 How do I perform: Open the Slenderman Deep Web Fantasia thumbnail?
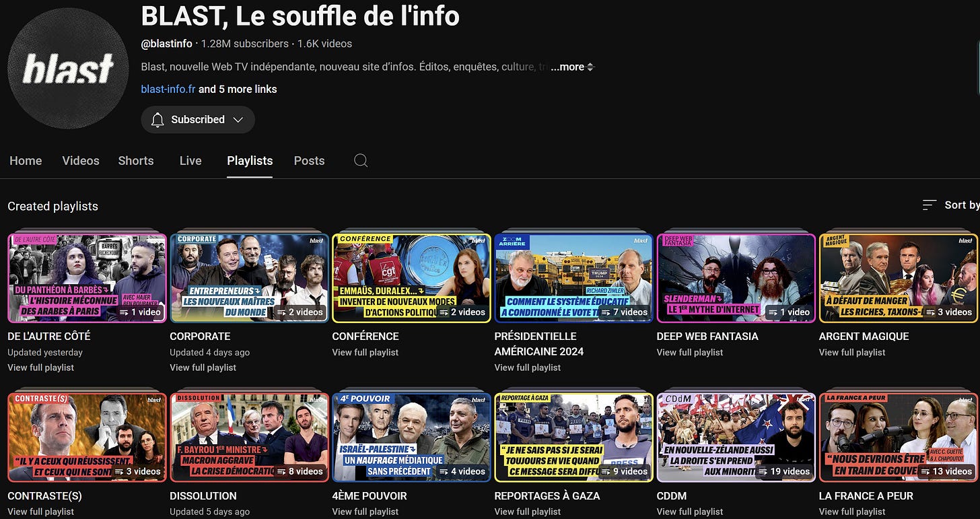[736, 278]
